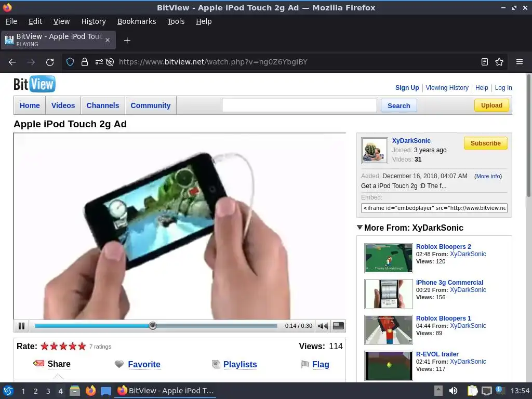Click the Share envelope icon

coord(38,363)
